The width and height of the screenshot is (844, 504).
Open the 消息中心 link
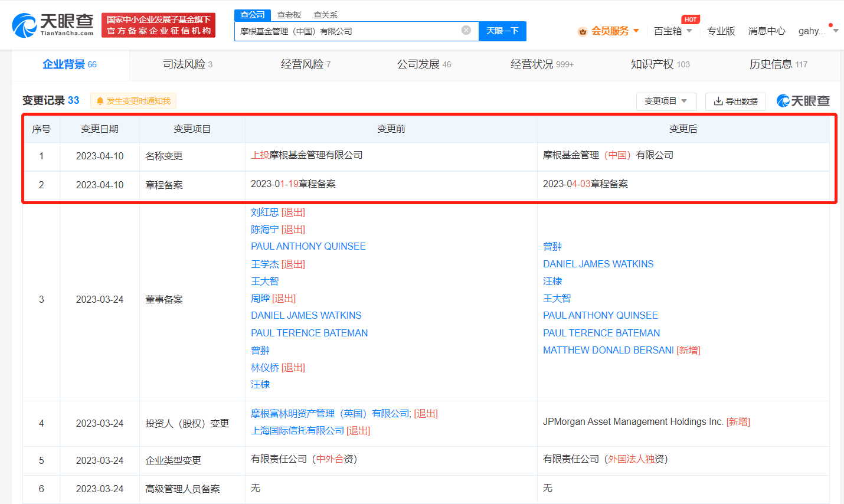click(x=766, y=31)
